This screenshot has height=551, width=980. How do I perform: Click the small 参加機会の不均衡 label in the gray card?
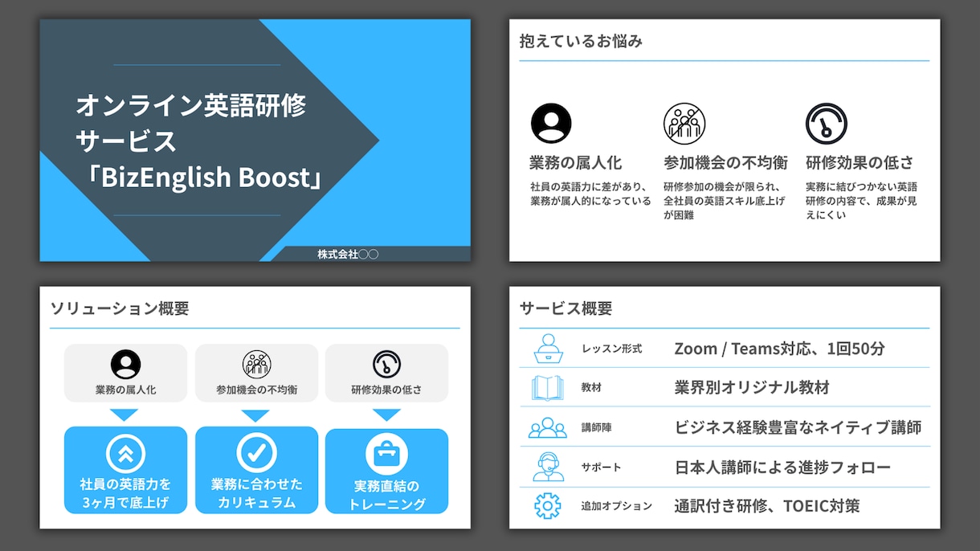pyautogui.click(x=256, y=390)
